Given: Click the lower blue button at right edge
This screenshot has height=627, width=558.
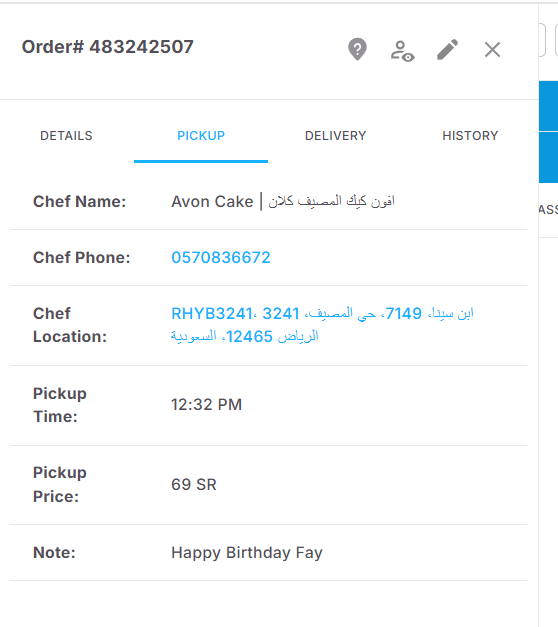Looking at the screenshot, I should [x=548, y=158].
